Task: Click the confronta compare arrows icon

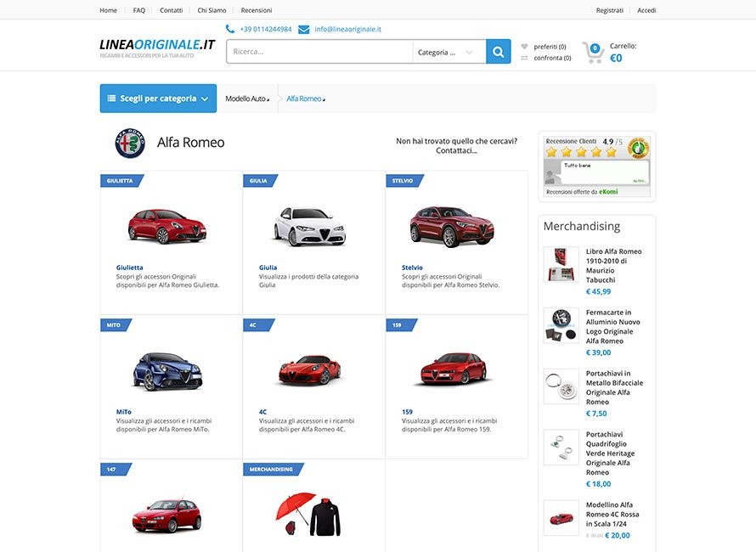Action: (x=525, y=58)
